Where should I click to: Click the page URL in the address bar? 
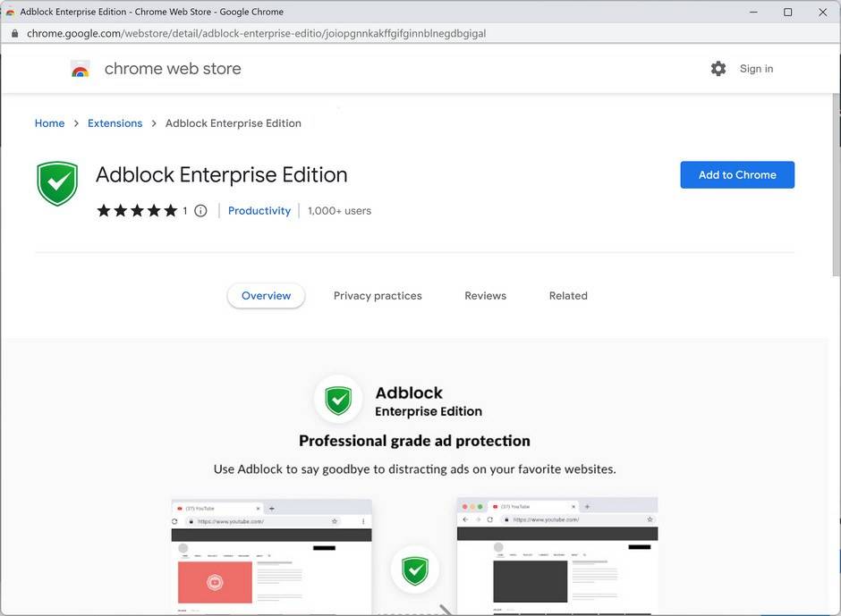point(256,34)
